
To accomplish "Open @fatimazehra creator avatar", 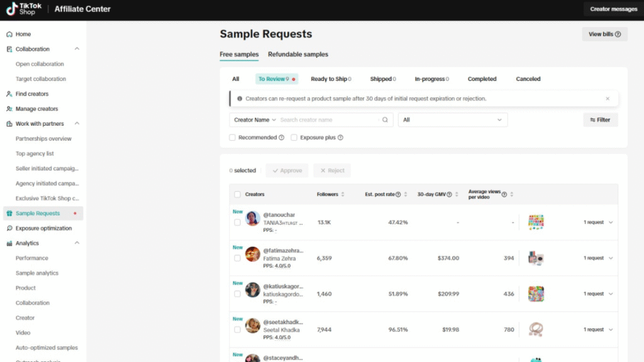I will 253,255.
